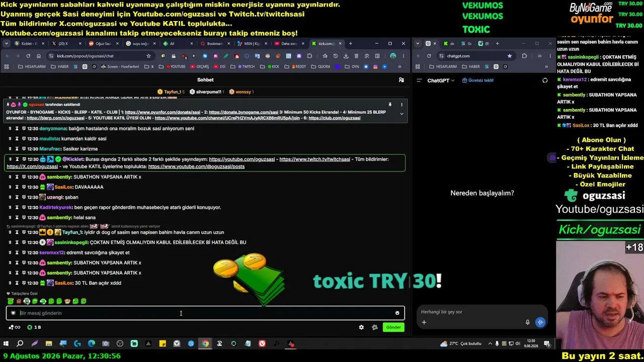Open new tab in ChatGPT browser window
Screen dimensions: 644x362
[x=497, y=44]
